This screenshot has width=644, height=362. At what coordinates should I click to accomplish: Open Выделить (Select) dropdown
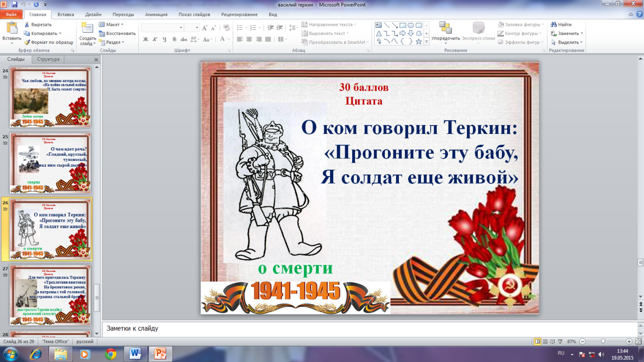coord(567,42)
